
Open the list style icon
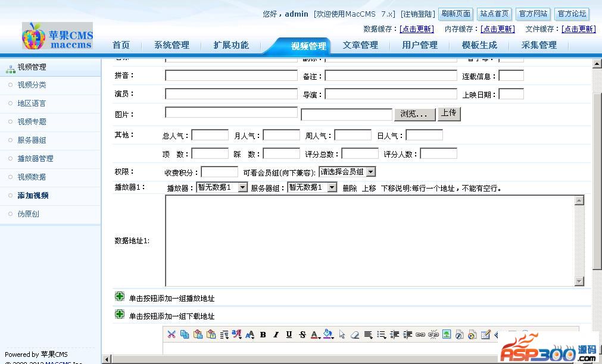pyautogui.click(x=381, y=335)
